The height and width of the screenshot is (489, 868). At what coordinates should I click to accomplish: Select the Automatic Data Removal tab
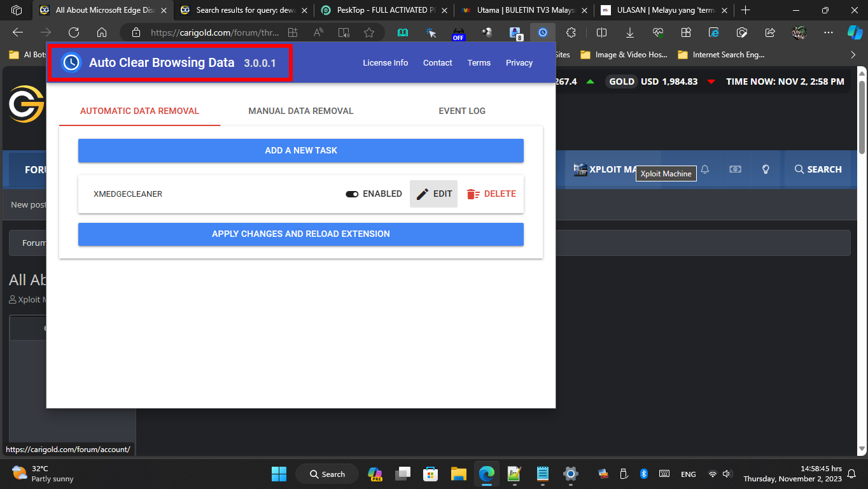point(139,111)
